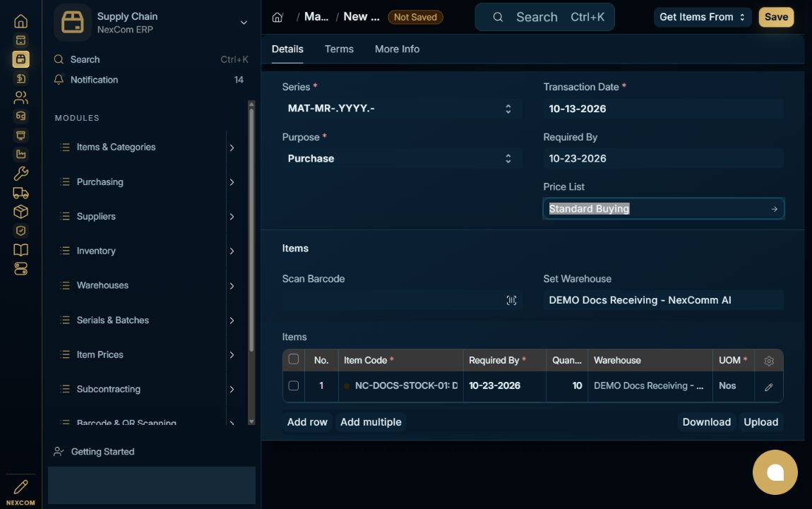Click the NC-DOCS-STOCK-01 item code cell
This screenshot has width=812, height=509.
point(401,385)
